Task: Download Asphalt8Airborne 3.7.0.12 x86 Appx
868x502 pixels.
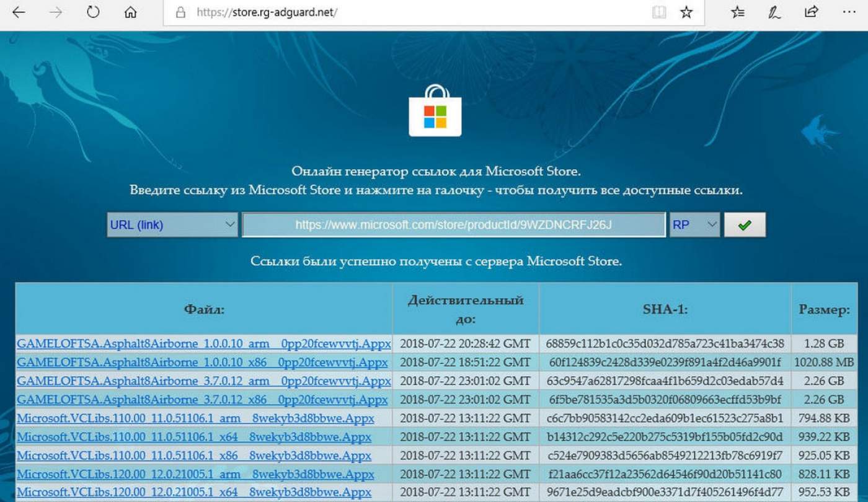Action: pyautogui.click(x=202, y=399)
